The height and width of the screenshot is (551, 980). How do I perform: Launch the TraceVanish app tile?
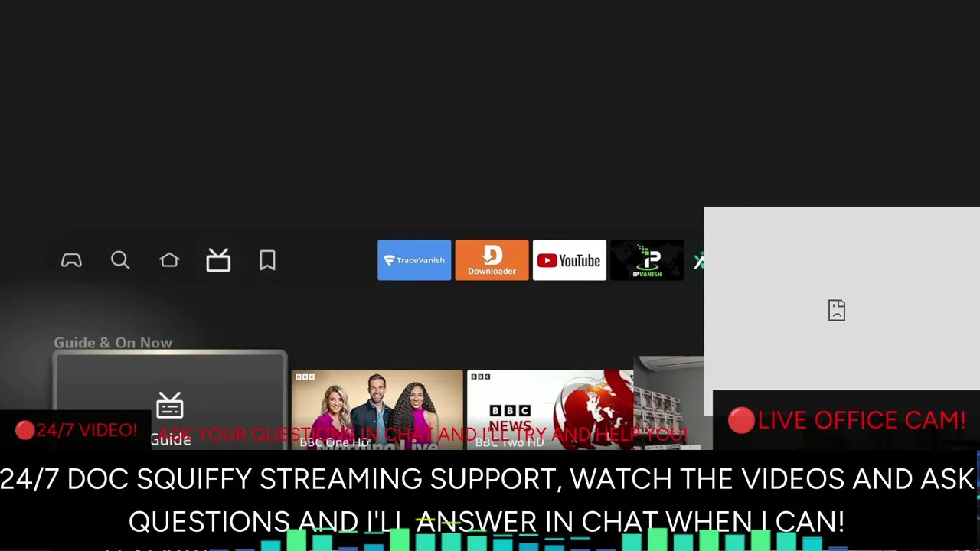(x=414, y=260)
